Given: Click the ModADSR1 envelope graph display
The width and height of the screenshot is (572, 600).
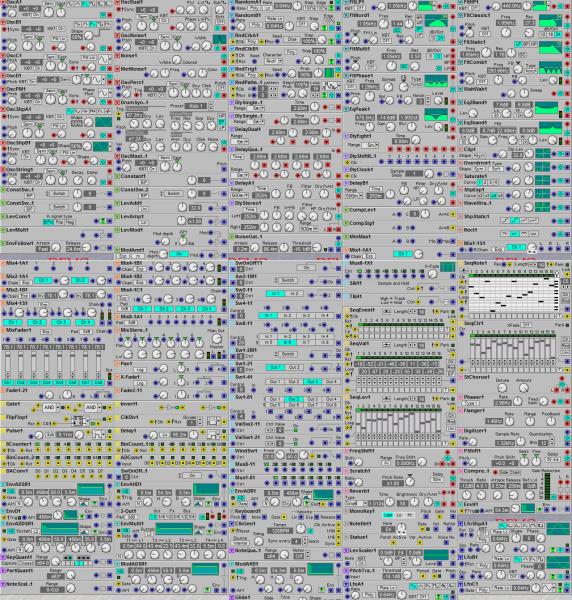Looking at the screenshot, I should click(205, 569).
